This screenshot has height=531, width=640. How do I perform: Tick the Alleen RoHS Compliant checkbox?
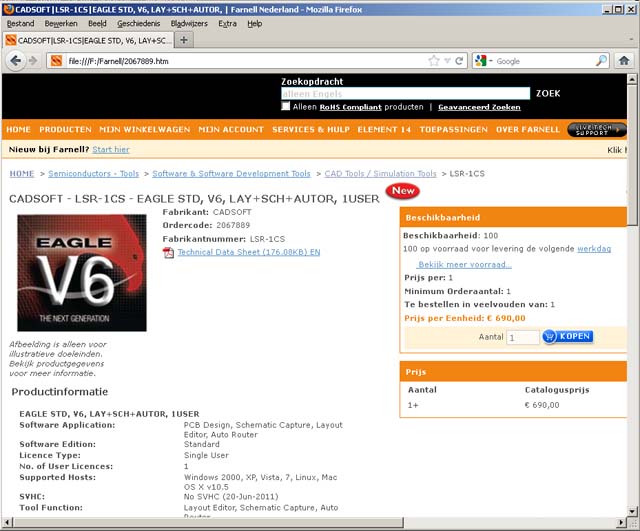pos(286,106)
